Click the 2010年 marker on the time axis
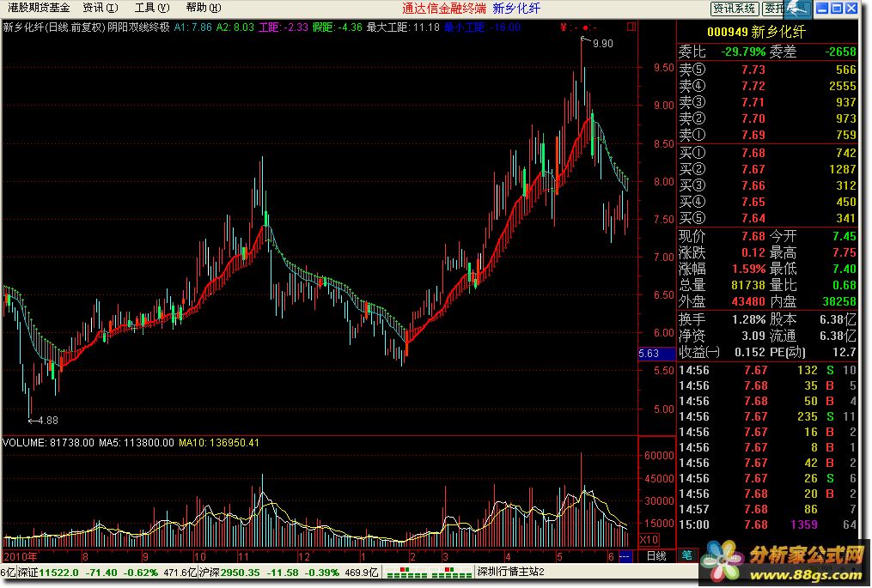The image size is (872, 588). pyautogui.click(x=21, y=556)
